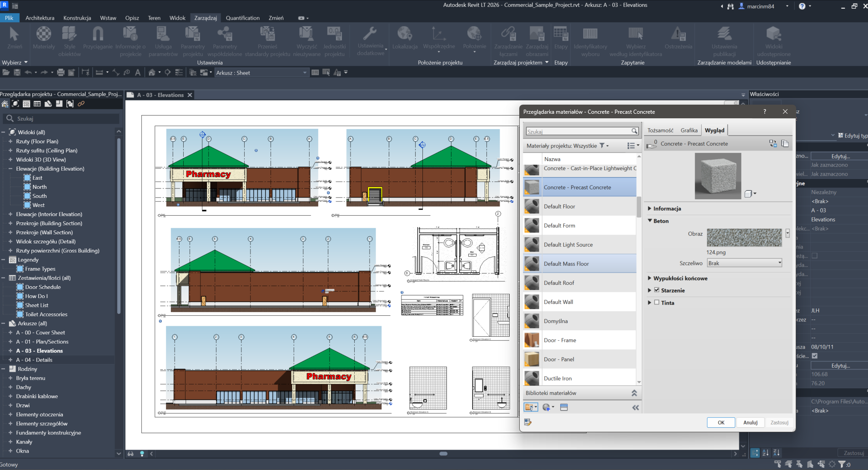Open the Arkusz : Sheet type selector dropdown

[x=261, y=73]
